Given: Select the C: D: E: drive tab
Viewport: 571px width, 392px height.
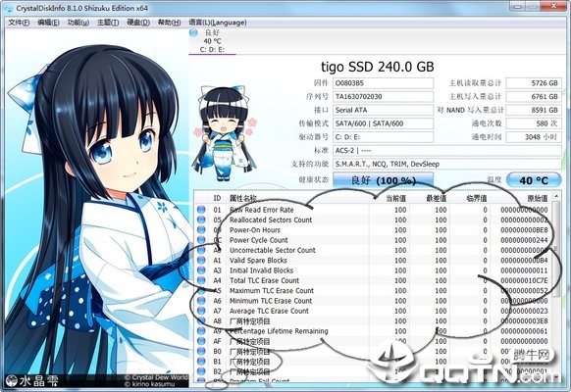Looking at the screenshot, I should tap(212, 41).
